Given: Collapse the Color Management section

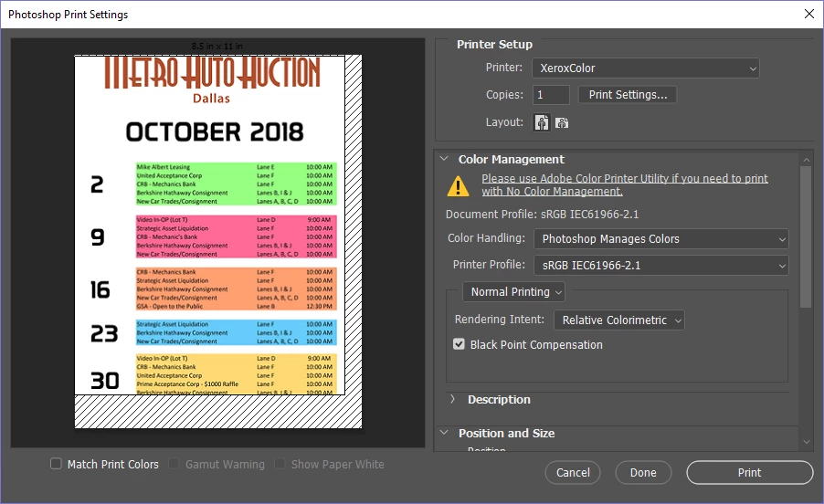Looking at the screenshot, I should [444, 159].
